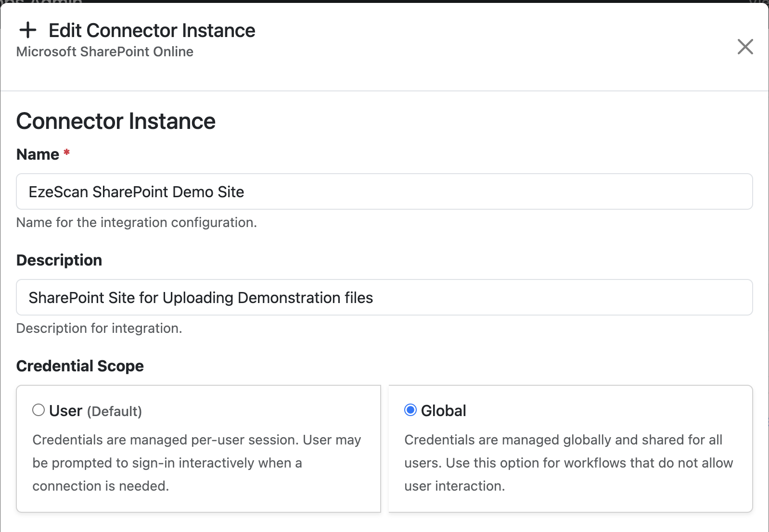Click the Name field label
769x532 pixels.
coord(38,154)
